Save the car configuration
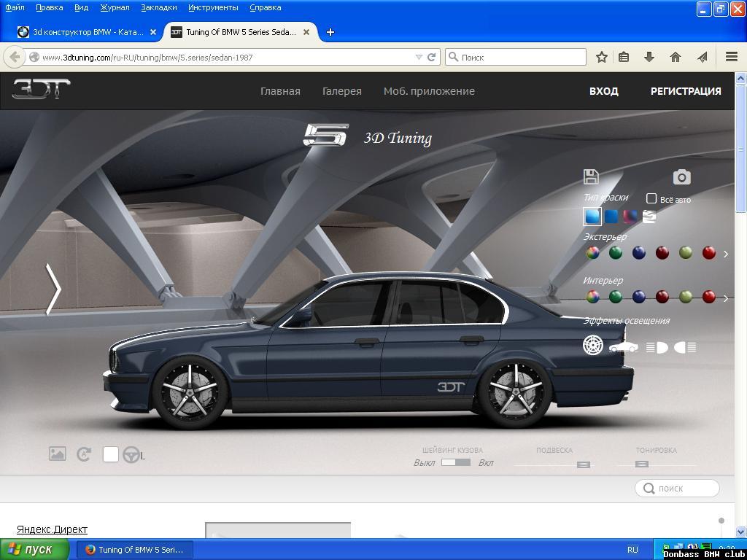Image resolution: width=747 pixels, height=560 pixels. click(x=591, y=176)
